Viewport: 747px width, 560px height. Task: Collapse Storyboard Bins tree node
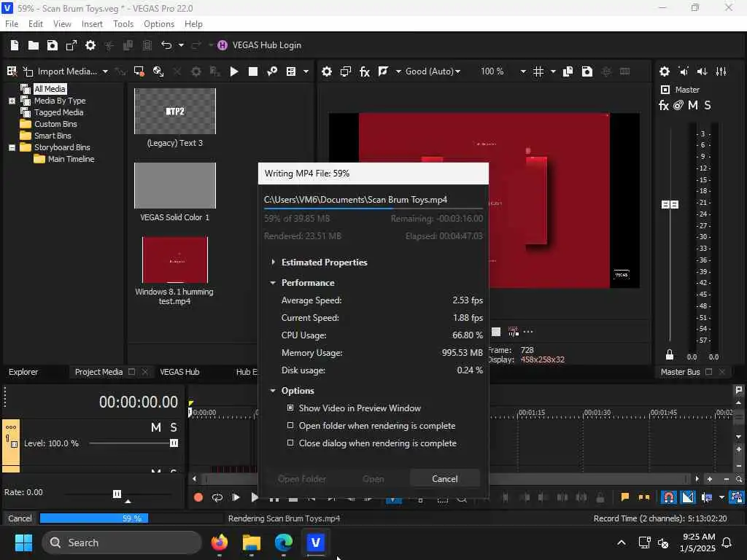coord(12,147)
